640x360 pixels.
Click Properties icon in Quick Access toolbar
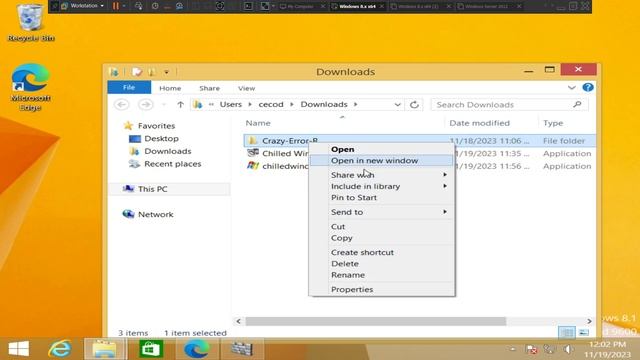point(137,72)
